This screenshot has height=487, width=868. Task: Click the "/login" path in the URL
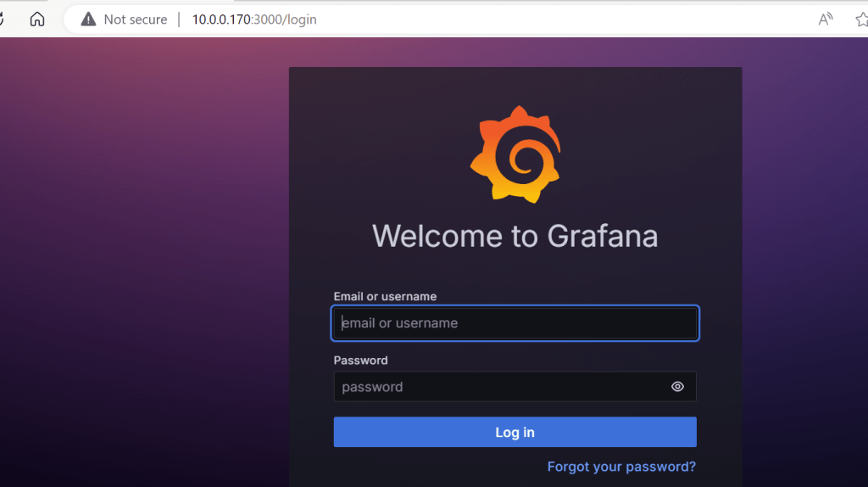pyautogui.click(x=299, y=20)
